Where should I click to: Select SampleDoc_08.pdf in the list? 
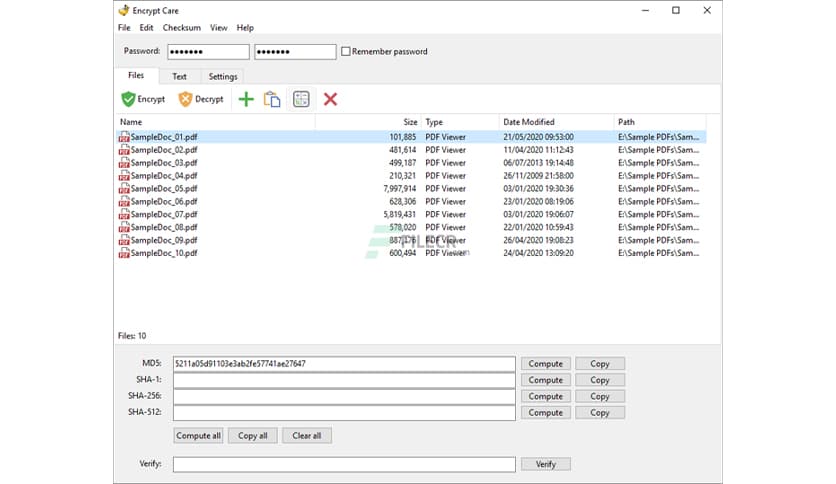[411, 228]
